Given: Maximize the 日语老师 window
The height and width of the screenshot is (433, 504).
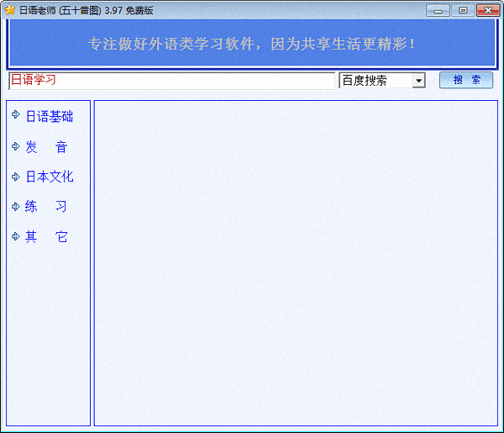Looking at the screenshot, I should (461, 10).
